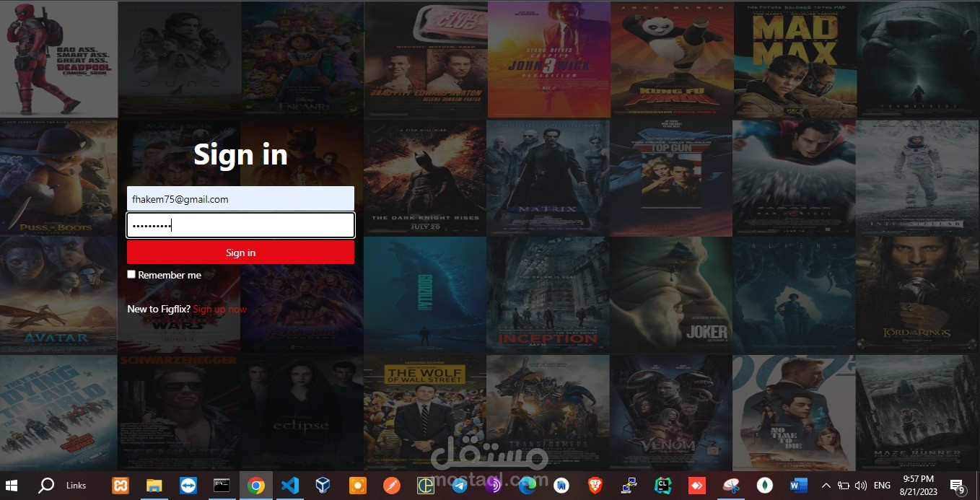
Task: Follow the Sign up now link
Action: pyautogui.click(x=219, y=309)
